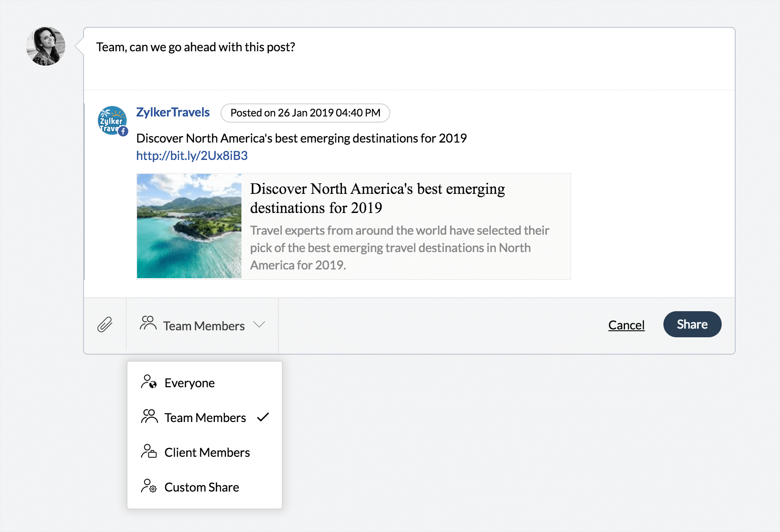
Task: Click the Client Members briefcase-person icon
Action: (x=149, y=452)
